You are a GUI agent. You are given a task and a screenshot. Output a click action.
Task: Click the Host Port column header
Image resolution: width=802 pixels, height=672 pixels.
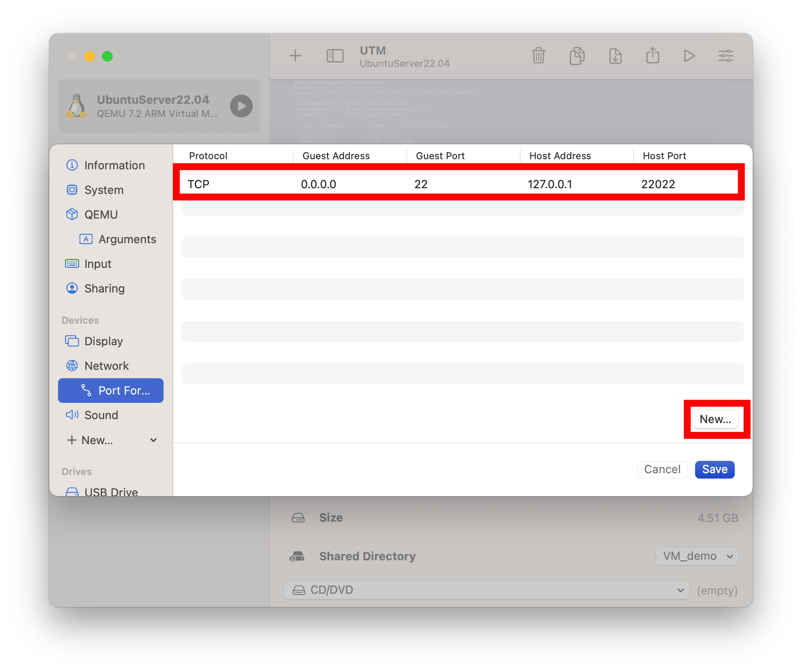[x=664, y=156]
